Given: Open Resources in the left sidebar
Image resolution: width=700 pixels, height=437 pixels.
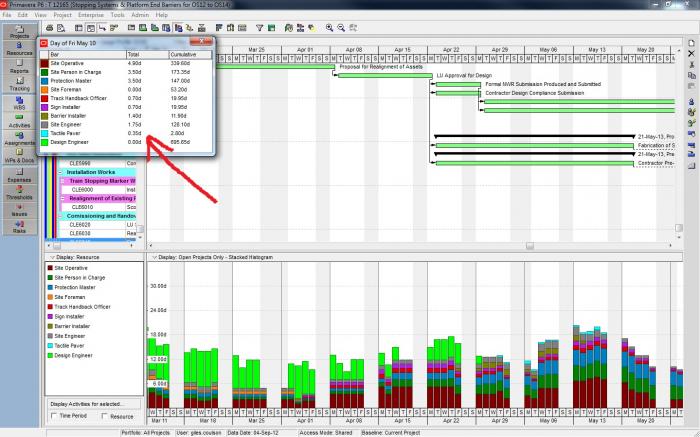Looking at the screenshot, I should [19, 49].
